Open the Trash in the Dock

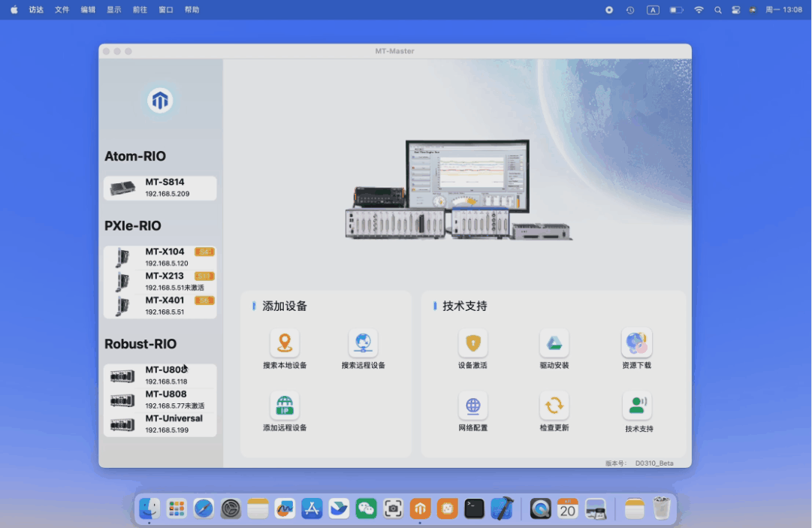pyautogui.click(x=661, y=508)
